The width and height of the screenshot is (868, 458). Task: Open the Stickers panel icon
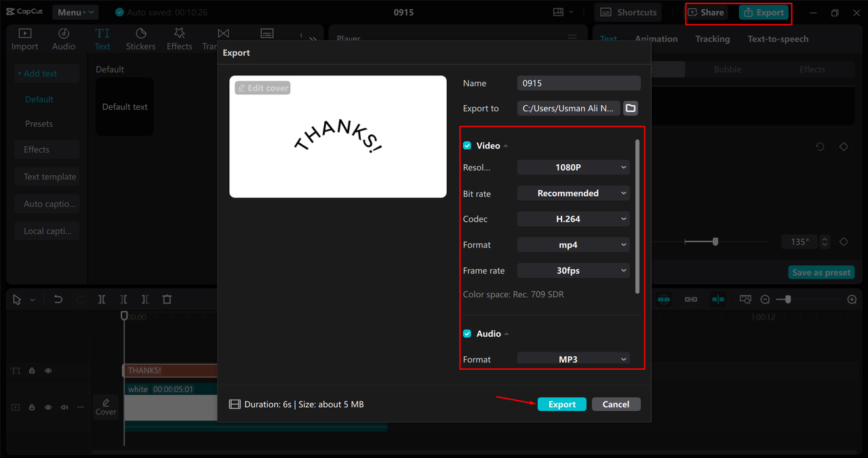141,33
